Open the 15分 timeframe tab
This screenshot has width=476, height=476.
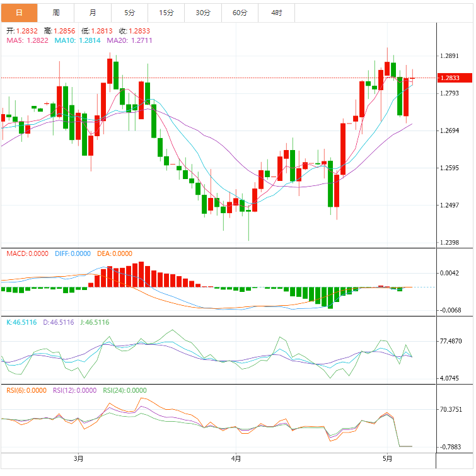pos(166,13)
